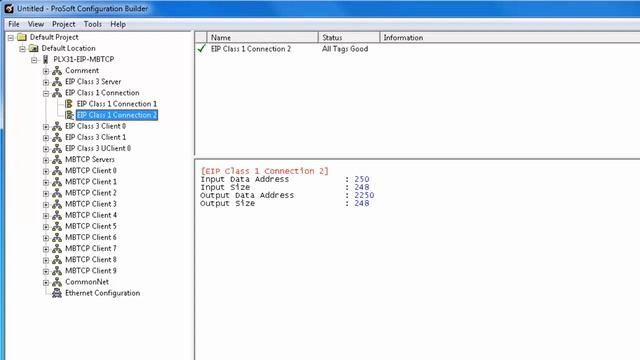Click the MBTCP Client 6 icon
This screenshot has width=640, height=360.
tap(57, 237)
